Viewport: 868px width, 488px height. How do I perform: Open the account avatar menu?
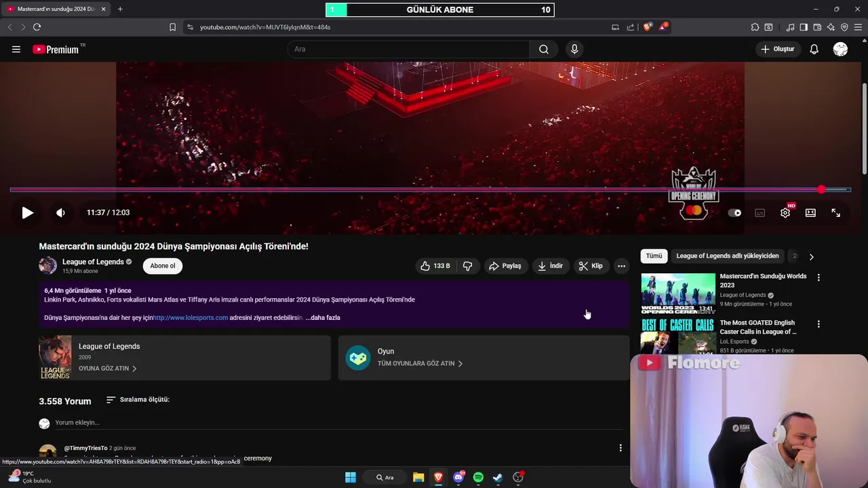840,49
